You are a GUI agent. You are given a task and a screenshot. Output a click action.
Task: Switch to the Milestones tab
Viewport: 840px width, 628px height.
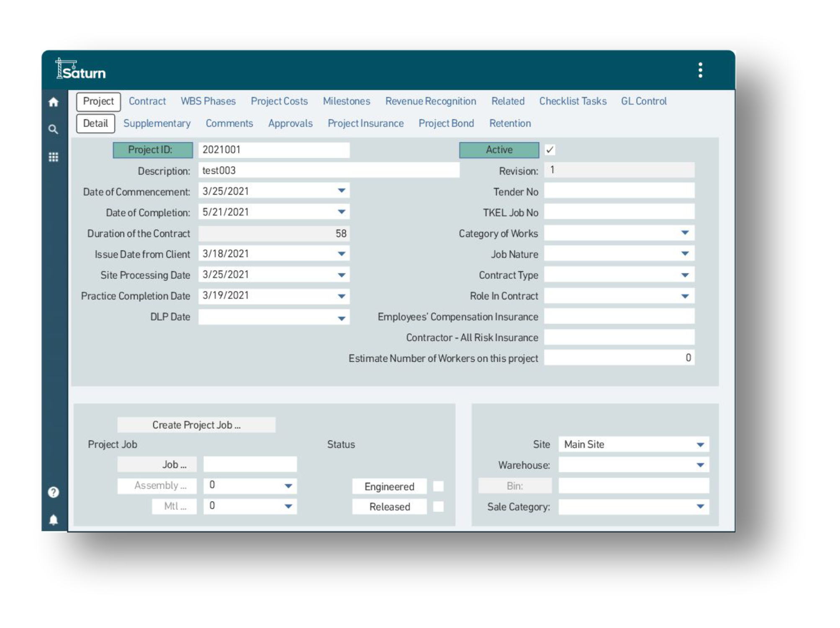(347, 101)
